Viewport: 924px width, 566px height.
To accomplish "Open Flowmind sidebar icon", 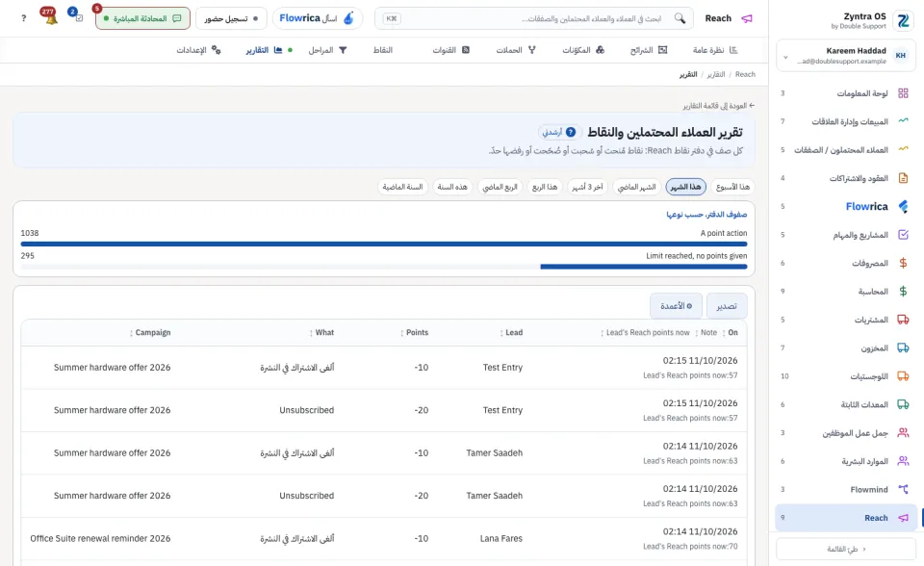I will click(903, 489).
